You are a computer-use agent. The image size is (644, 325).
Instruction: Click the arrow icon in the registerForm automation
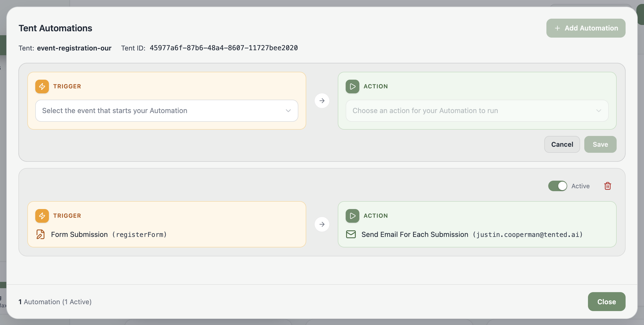tap(322, 224)
